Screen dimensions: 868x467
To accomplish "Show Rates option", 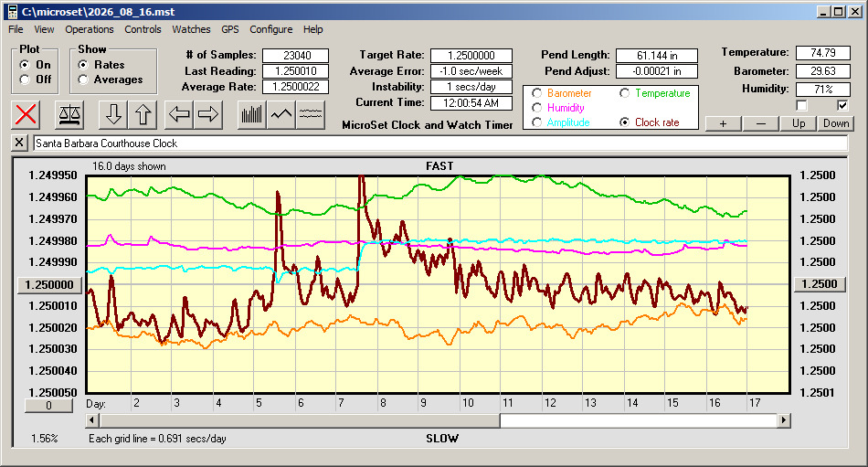I will tap(83, 65).
